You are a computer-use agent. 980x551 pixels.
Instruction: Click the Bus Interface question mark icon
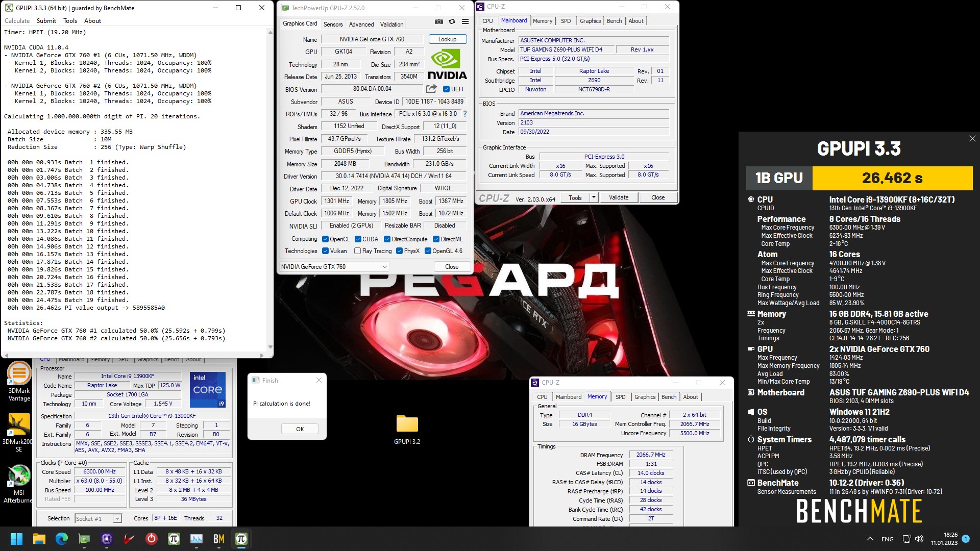(x=465, y=114)
